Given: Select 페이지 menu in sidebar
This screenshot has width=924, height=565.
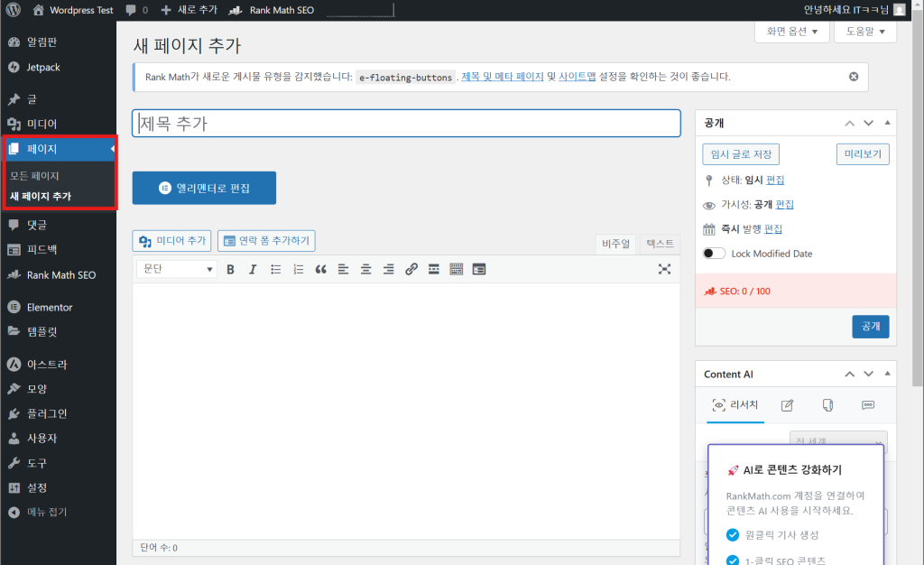Looking at the screenshot, I should tap(58, 149).
